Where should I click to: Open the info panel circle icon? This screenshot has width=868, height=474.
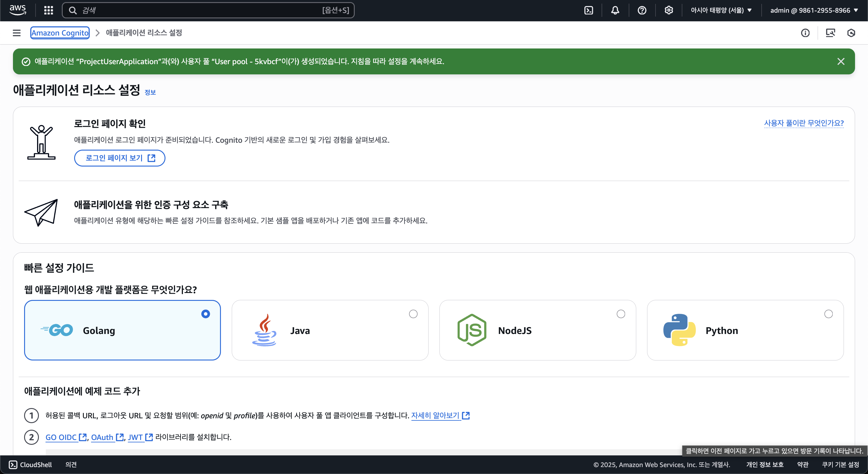(x=805, y=33)
